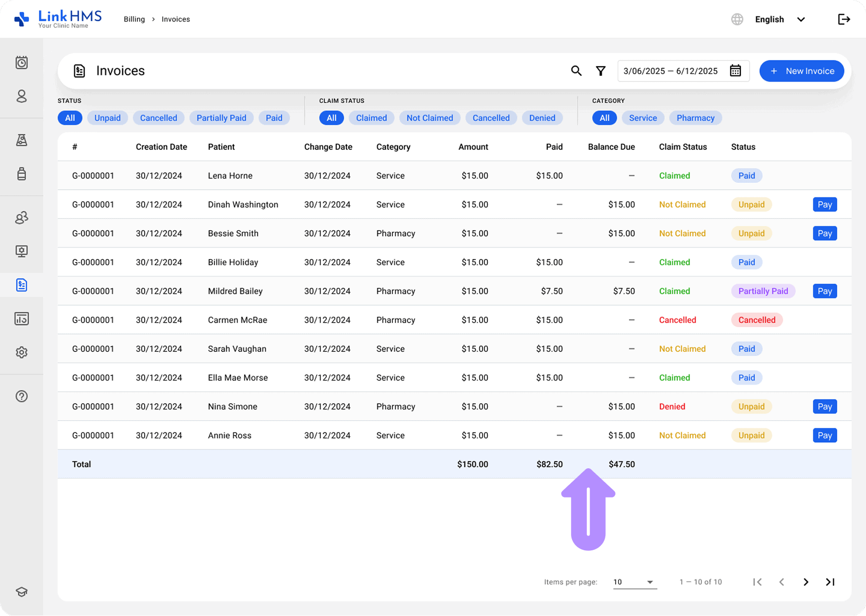Filter invoices by Unpaid status
Image resolution: width=866 pixels, height=616 pixels.
(107, 117)
